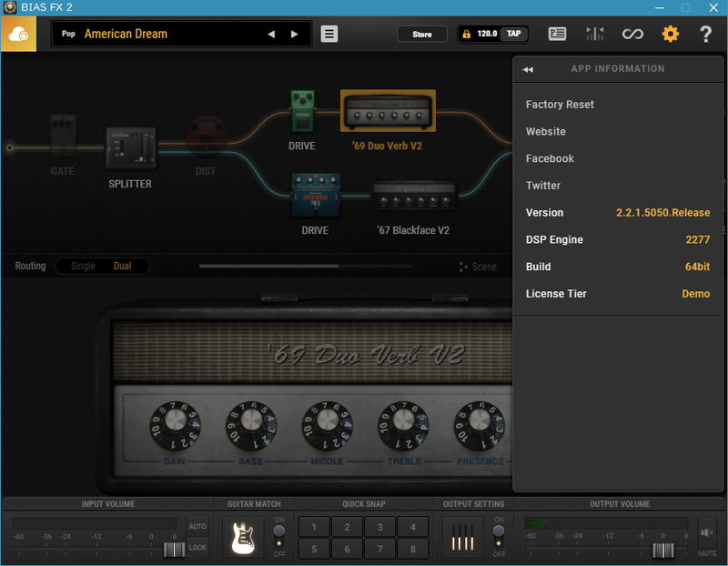Select Quick Snap 2
The height and width of the screenshot is (566, 728).
(347, 527)
